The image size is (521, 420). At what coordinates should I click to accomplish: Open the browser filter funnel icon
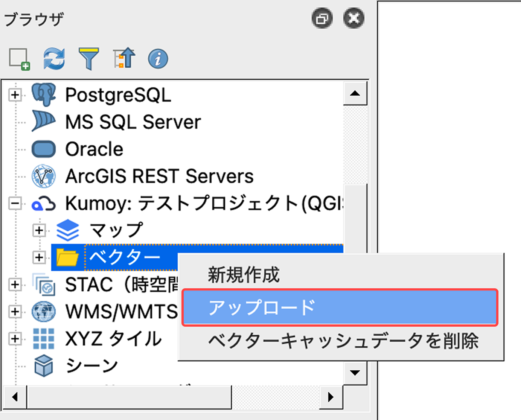[89, 59]
